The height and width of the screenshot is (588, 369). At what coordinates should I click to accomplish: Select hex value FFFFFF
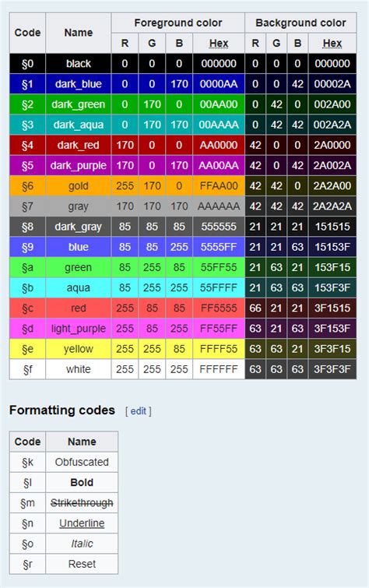(219, 369)
